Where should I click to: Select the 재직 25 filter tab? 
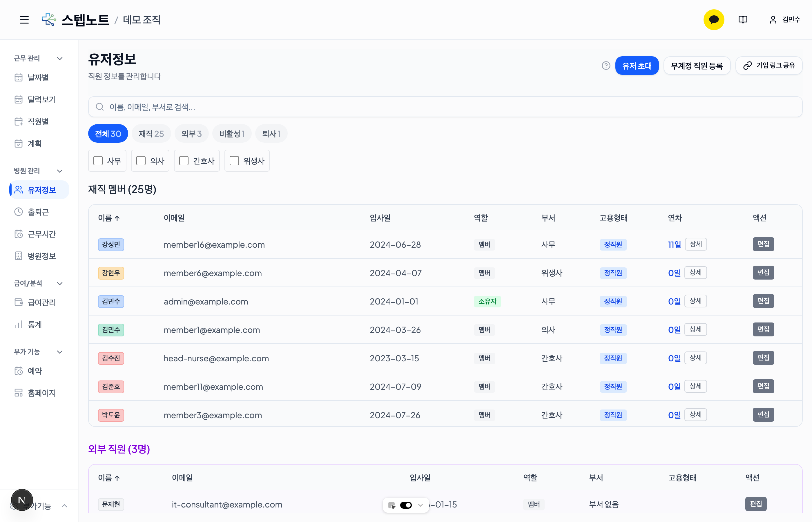151,134
